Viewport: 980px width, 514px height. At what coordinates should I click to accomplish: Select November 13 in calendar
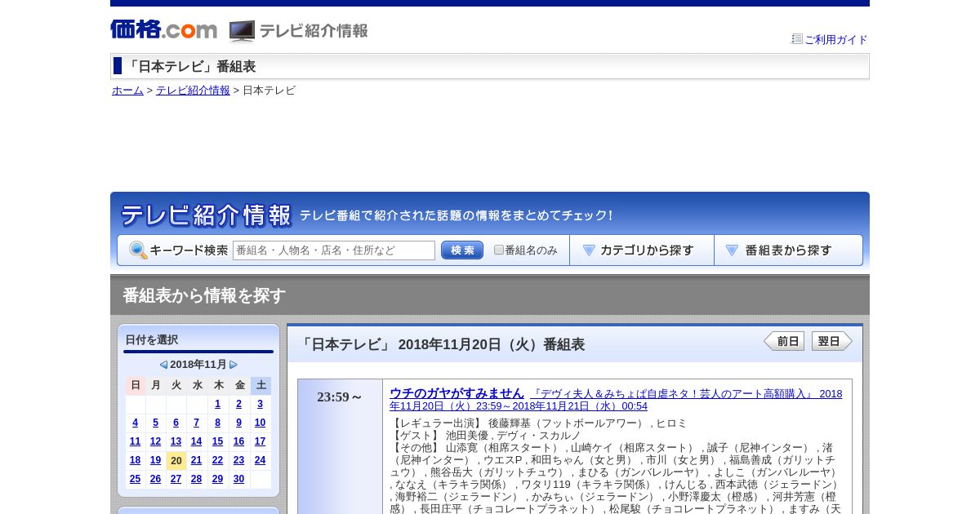pyautogui.click(x=176, y=441)
